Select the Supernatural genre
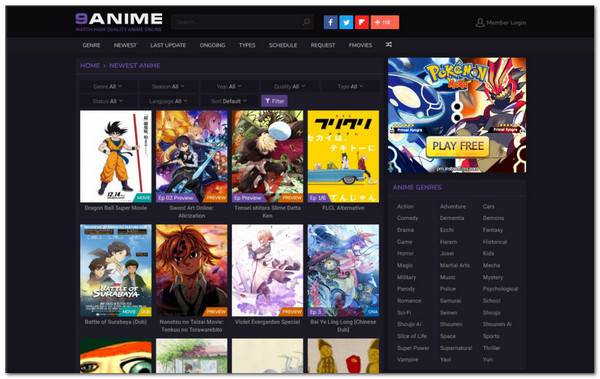Viewport: 600px width, 379px height. pyautogui.click(x=456, y=348)
